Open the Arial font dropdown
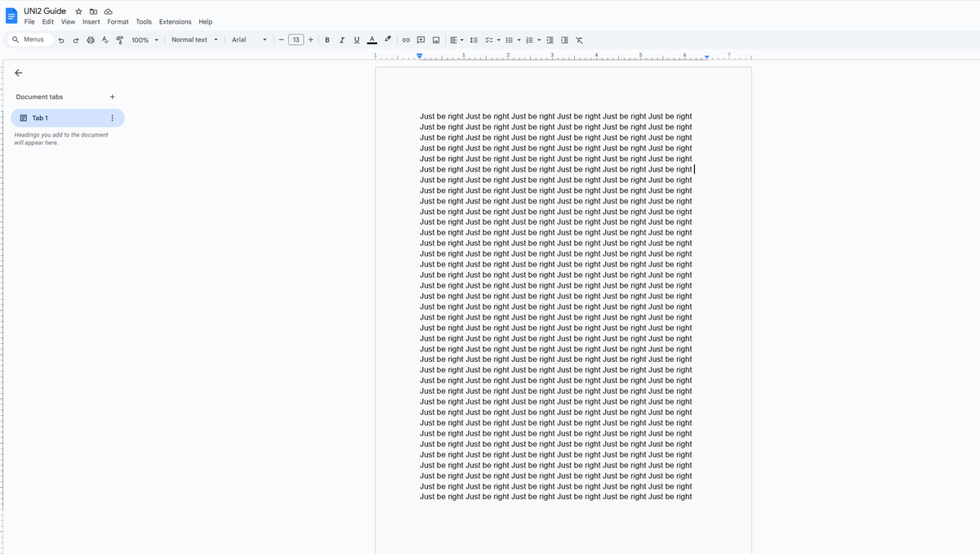 coord(249,40)
